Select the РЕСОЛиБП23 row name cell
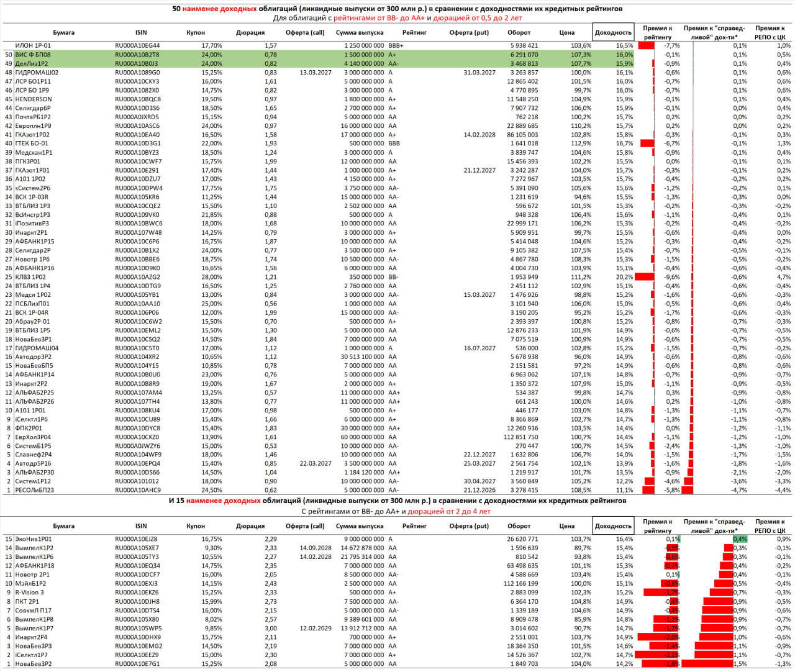Viewport: 795px width, 672px height. 34,490
